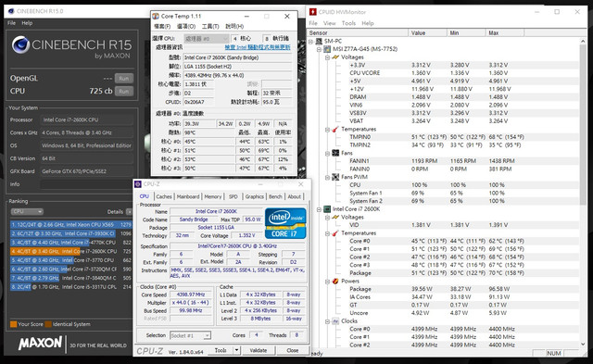
Task: Click the Cinebench R15 logo sphere
Action: [x=20, y=45]
